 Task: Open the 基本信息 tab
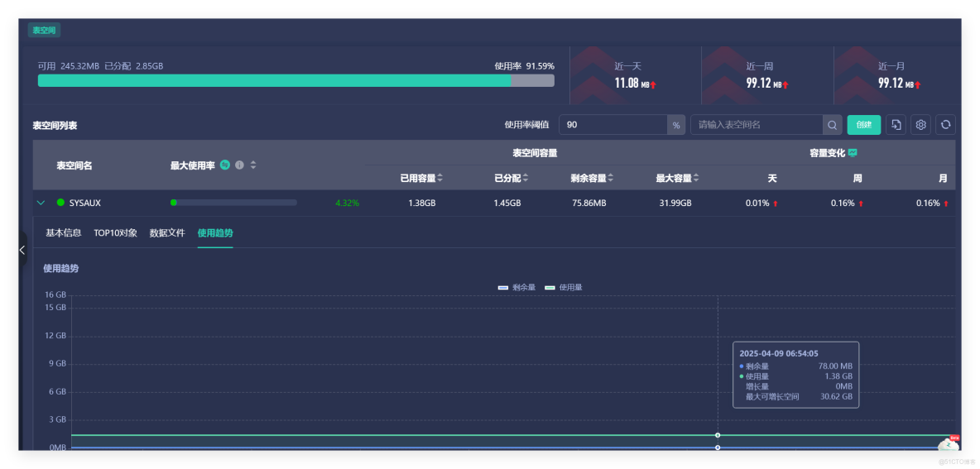(63, 233)
